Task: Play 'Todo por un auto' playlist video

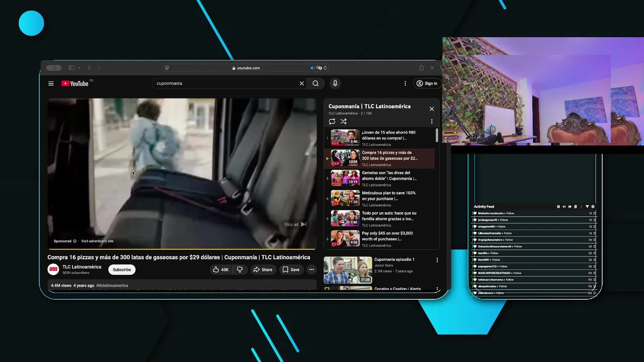Action: click(x=380, y=219)
